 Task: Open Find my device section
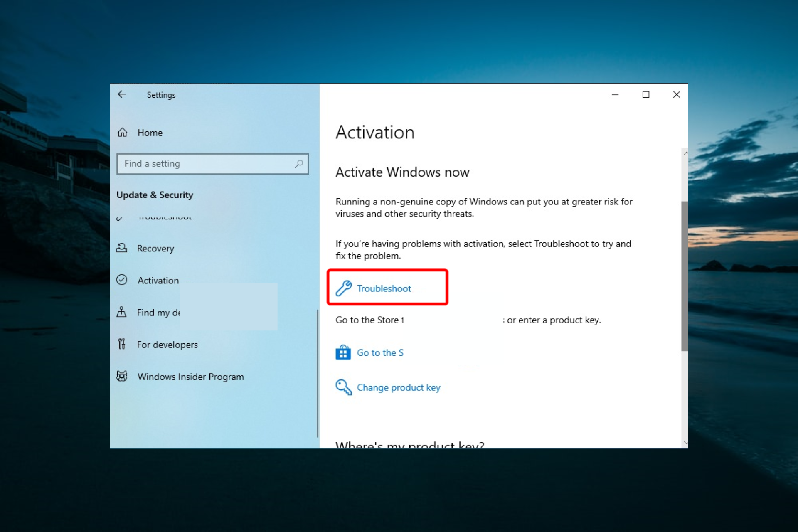click(158, 313)
